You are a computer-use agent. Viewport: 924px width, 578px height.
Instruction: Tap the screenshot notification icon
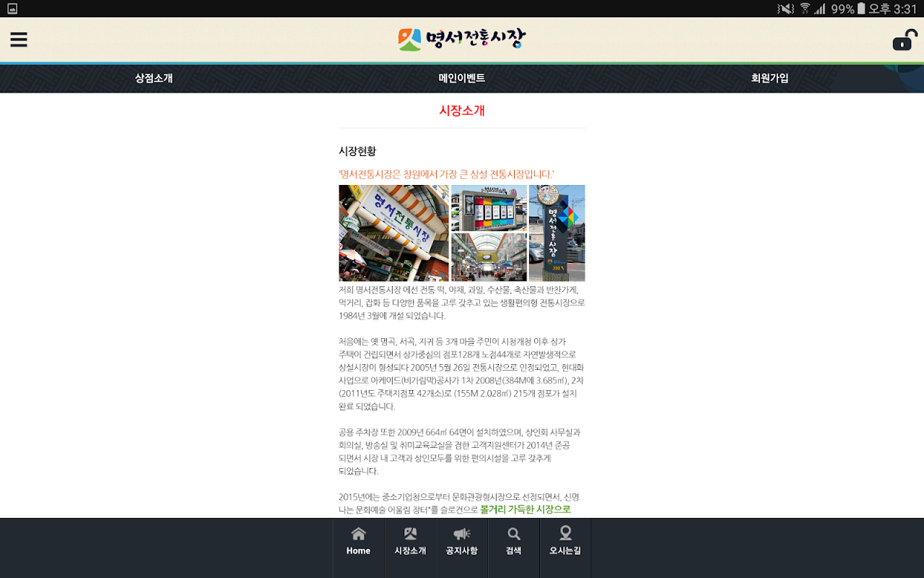[12, 9]
